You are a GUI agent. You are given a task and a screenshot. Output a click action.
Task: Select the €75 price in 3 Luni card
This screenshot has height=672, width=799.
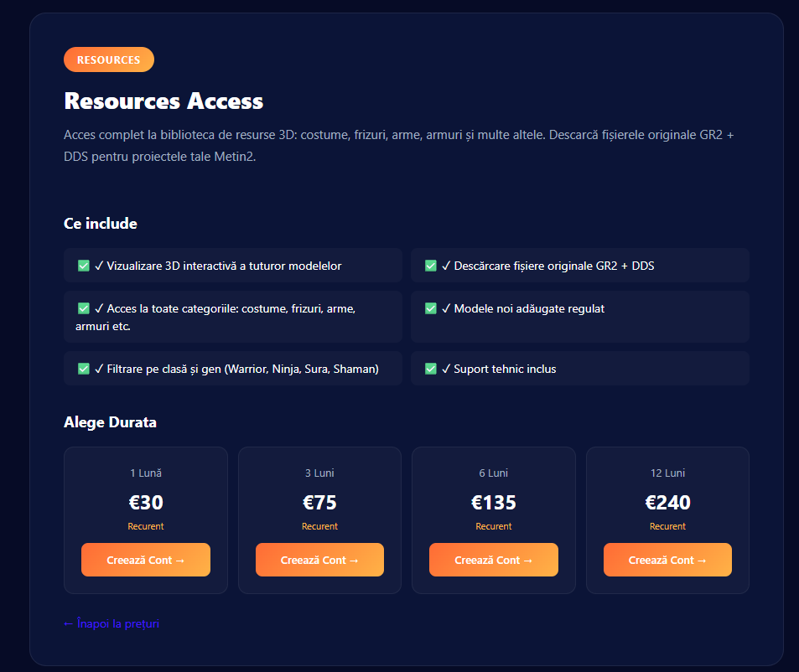pos(319,503)
